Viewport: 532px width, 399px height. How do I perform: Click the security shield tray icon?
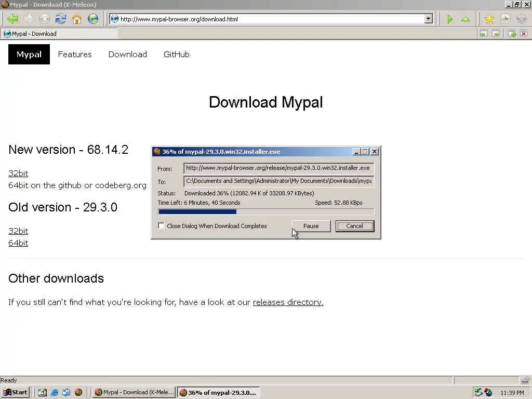[x=488, y=393]
